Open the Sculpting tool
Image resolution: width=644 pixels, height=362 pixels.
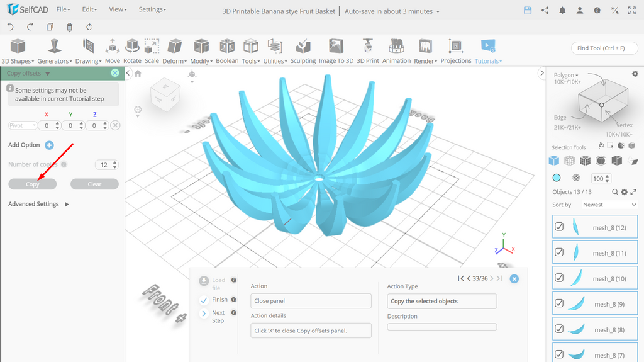click(303, 51)
